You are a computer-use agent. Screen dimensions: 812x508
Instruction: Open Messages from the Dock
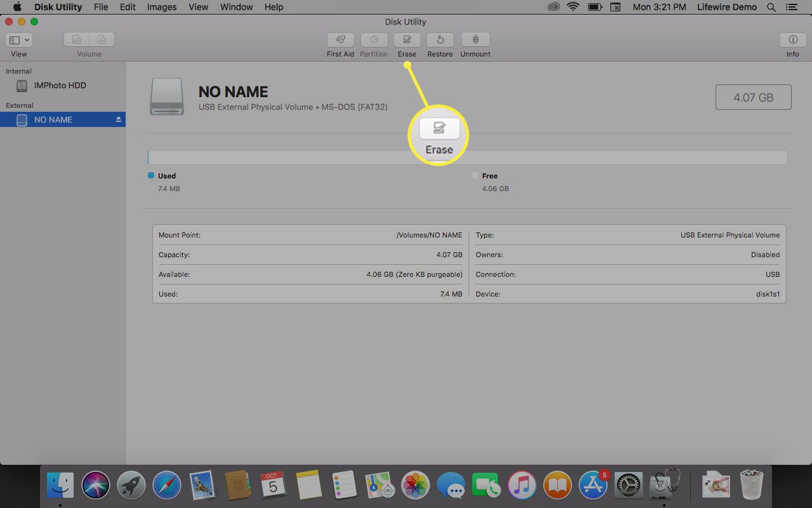(x=451, y=486)
